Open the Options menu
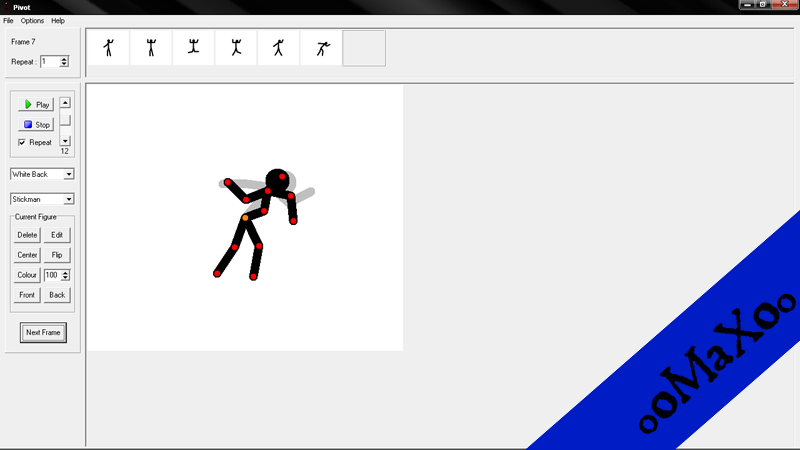The image size is (800, 450). pos(32,21)
